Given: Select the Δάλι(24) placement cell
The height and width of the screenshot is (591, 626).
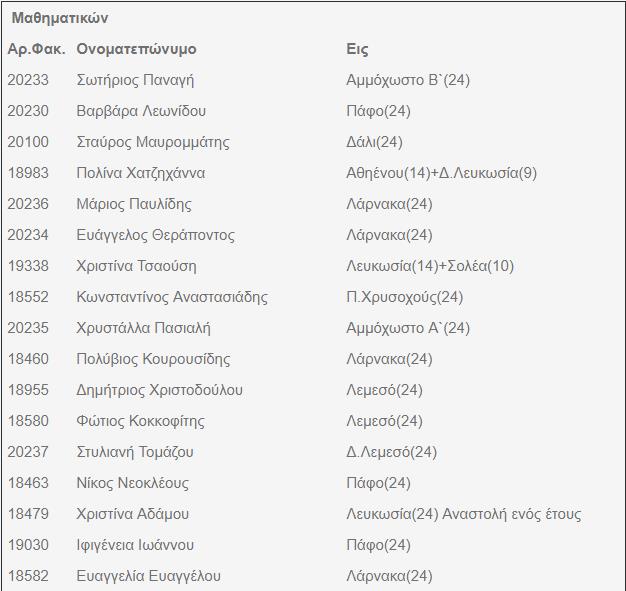Looking at the screenshot, I should point(374,142).
